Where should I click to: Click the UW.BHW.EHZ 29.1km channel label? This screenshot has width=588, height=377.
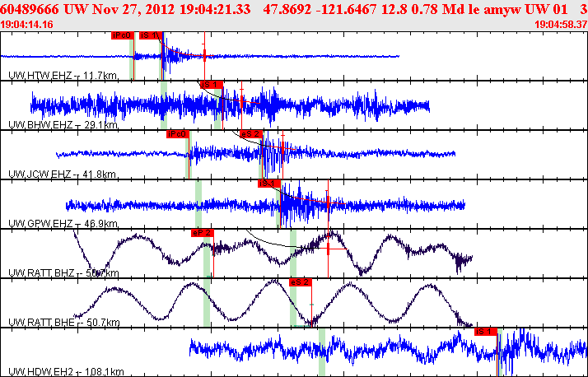63,125
